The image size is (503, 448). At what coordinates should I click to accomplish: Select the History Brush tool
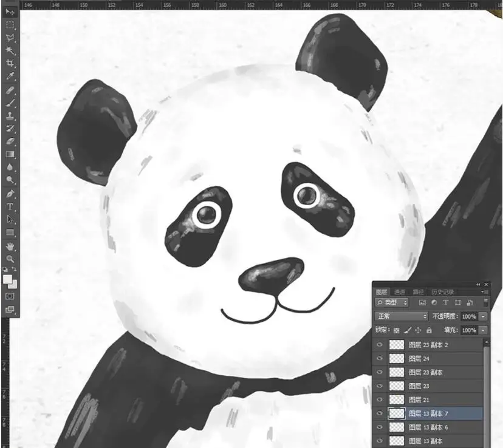[x=10, y=129]
